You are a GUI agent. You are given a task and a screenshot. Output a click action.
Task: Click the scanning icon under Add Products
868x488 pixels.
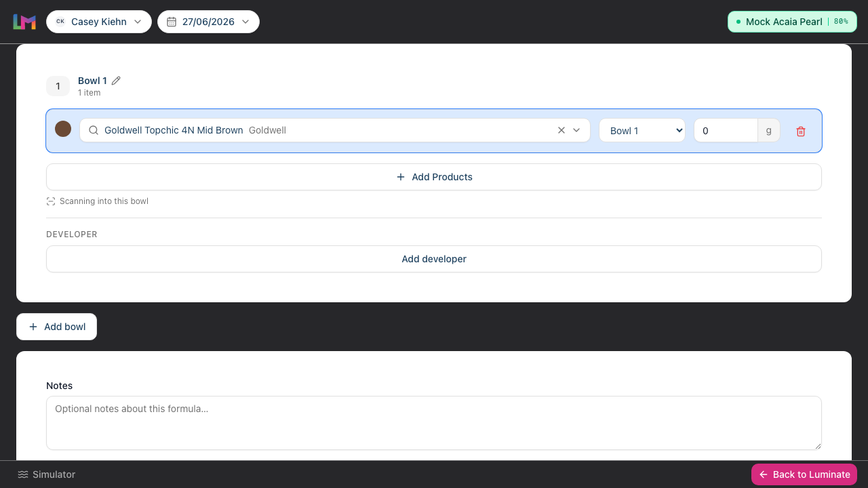tap(51, 201)
